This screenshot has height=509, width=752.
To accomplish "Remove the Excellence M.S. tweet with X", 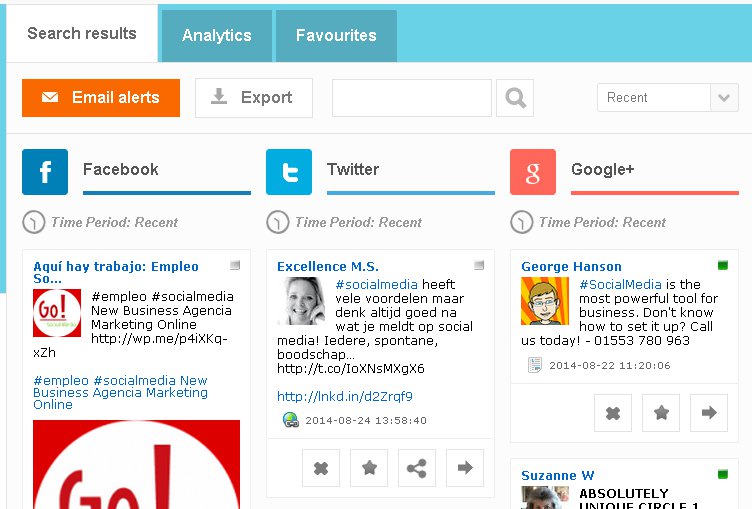I will [321, 468].
